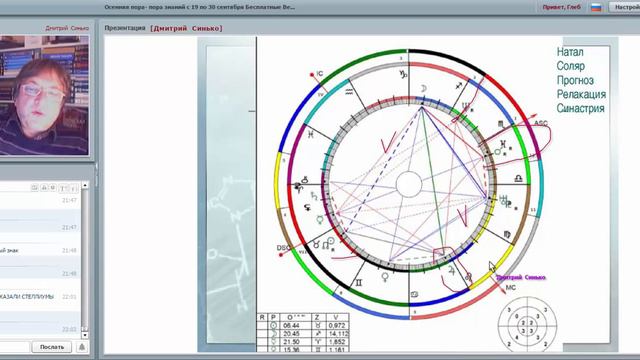Click the Презентация panel label
This screenshot has height=360, width=640.
pos(124,28)
